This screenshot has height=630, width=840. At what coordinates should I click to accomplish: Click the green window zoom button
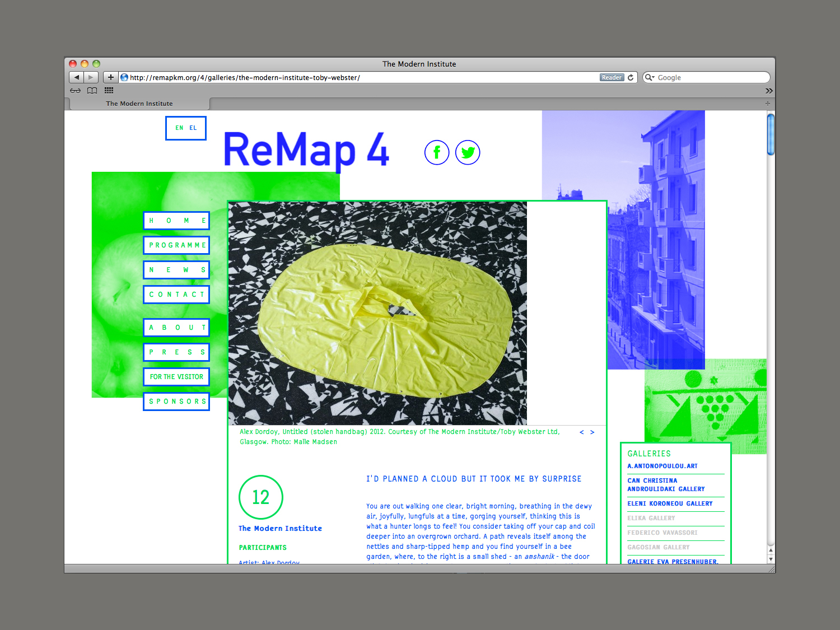pyautogui.click(x=96, y=64)
